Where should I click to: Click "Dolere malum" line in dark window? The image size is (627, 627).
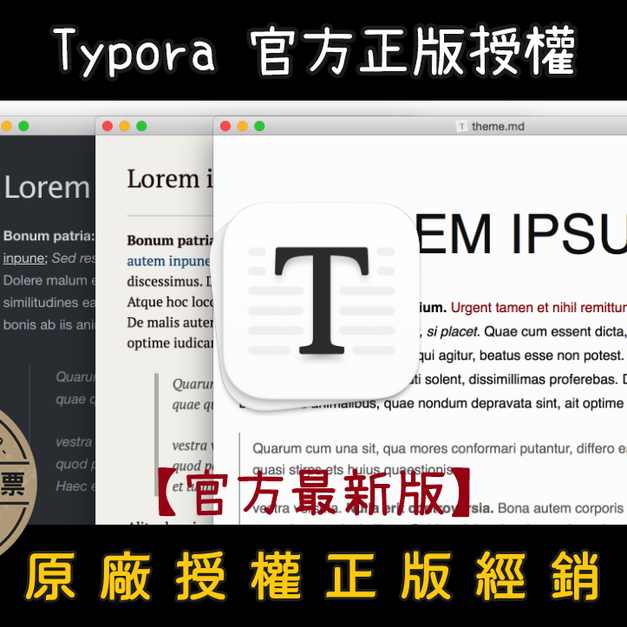point(49,281)
